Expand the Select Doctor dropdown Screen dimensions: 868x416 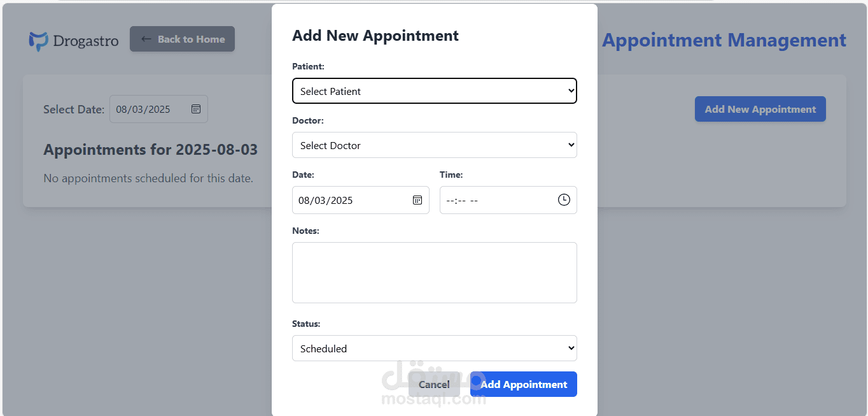click(x=435, y=145)
